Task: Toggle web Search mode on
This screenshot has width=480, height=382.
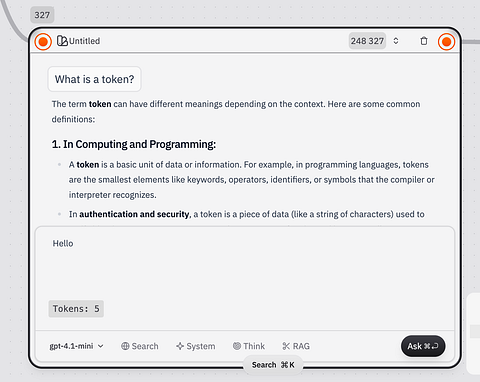Action: [x=140, y=346]
